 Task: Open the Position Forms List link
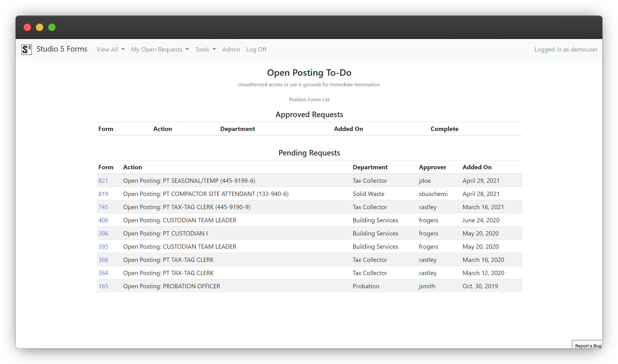click(309, 99)
